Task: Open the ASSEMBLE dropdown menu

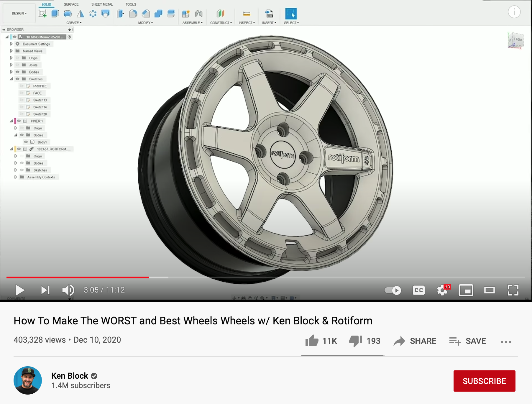Action: pyautogui.click(x=193, y=23)
